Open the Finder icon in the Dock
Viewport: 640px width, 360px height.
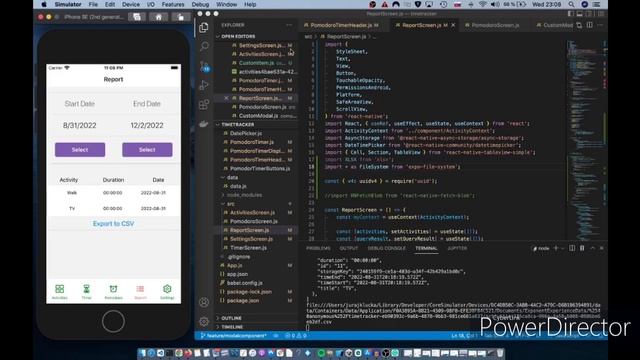click(142, 353)
